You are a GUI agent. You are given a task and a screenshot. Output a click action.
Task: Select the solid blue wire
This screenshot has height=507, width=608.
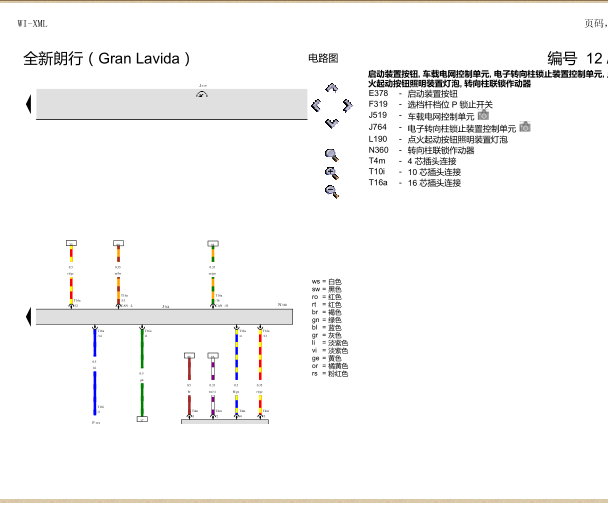pyautogui.click(x=95, y=372)
